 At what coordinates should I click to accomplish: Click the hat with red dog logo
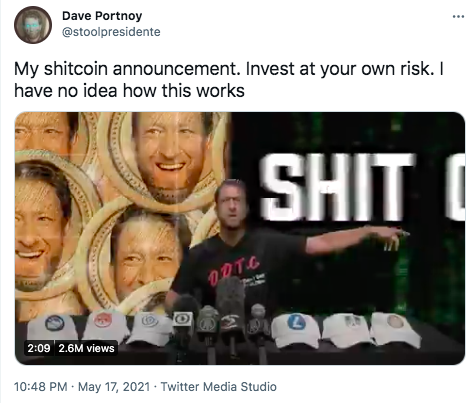[x=106, y=326]
